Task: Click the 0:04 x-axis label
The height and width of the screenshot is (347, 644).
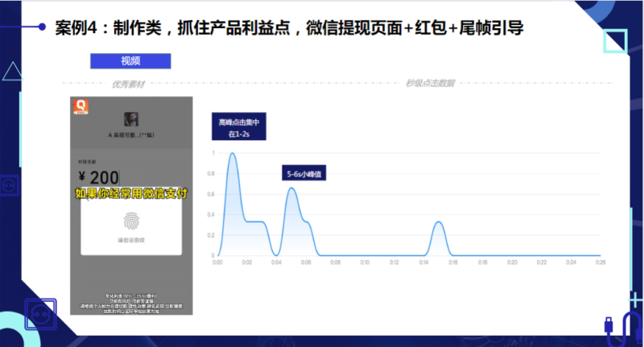Action: 276,262
